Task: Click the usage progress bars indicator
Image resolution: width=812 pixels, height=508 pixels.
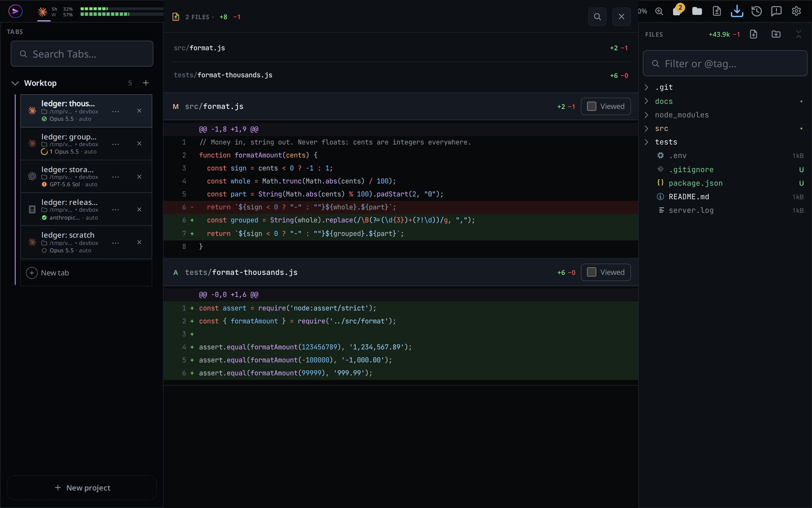Action: [122, 11]
